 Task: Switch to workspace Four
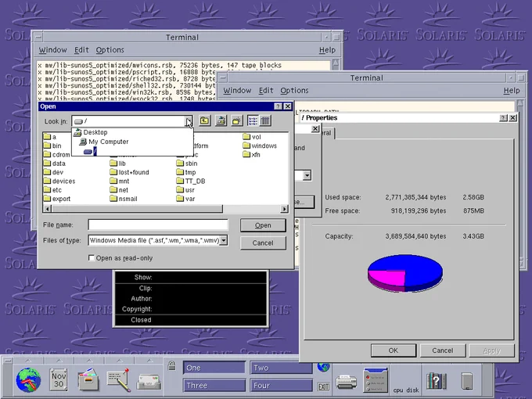point(282,386)
